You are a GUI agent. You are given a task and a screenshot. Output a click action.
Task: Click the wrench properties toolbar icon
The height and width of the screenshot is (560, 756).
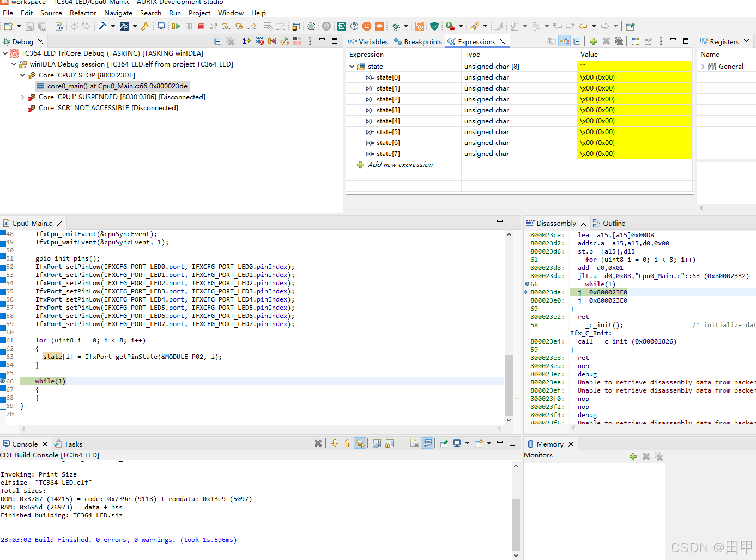click(x=145, y=26)
